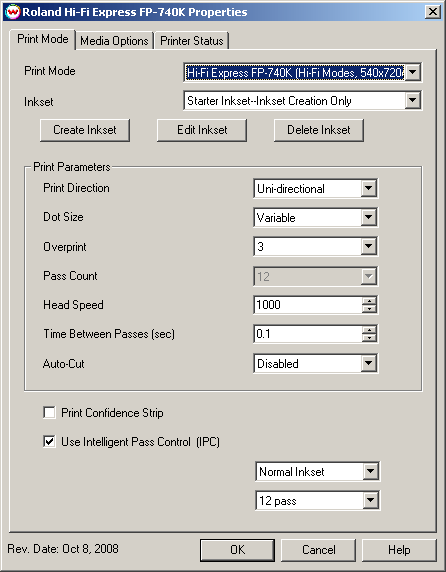Decrease Head Speed with down arrow
446x572 pixels.
click(369, 309)
